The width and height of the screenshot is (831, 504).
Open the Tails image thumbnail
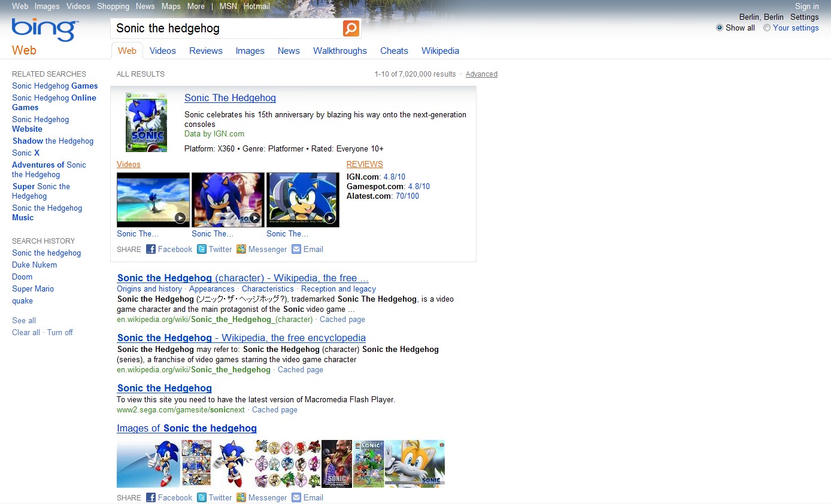tap(414, 463)
